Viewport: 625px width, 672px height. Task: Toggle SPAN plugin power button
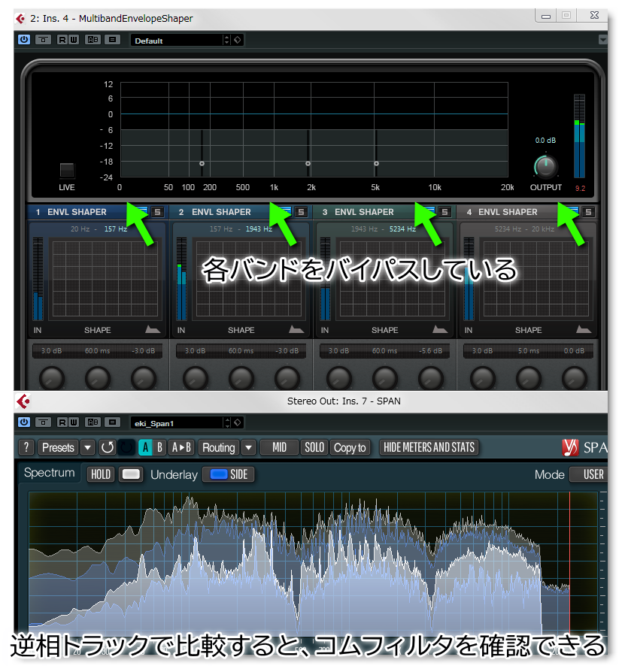pyautogui.click(x=24, y=422)
